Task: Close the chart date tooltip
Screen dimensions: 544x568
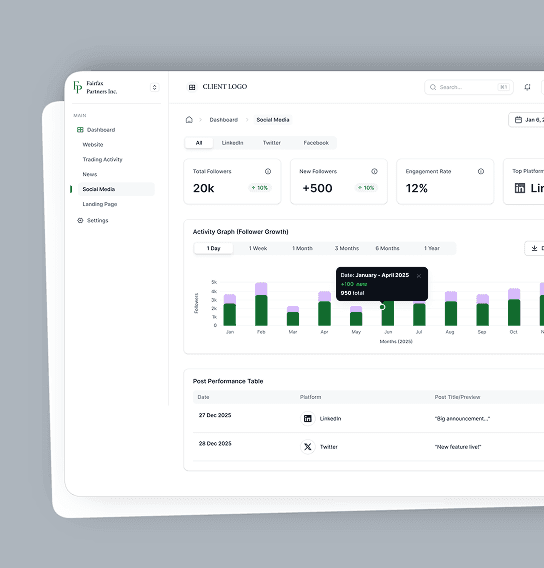Action: pos(419,276)
